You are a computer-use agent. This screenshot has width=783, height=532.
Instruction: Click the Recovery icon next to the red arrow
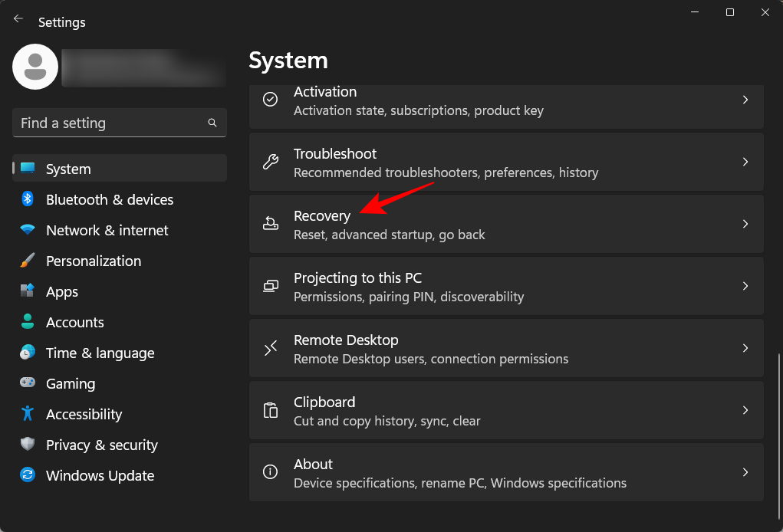(270, 224)
